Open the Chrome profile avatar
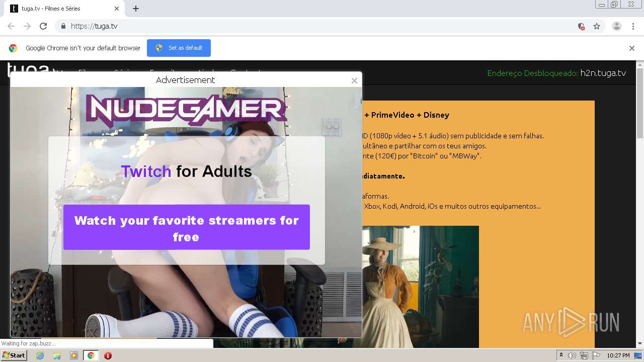This screenshot has width=644, height=362. click(617, 26)
